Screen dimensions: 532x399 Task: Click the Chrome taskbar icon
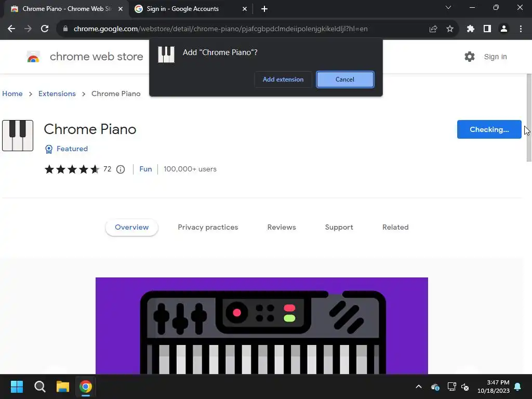pyautogui.click(x=86, y=387)
